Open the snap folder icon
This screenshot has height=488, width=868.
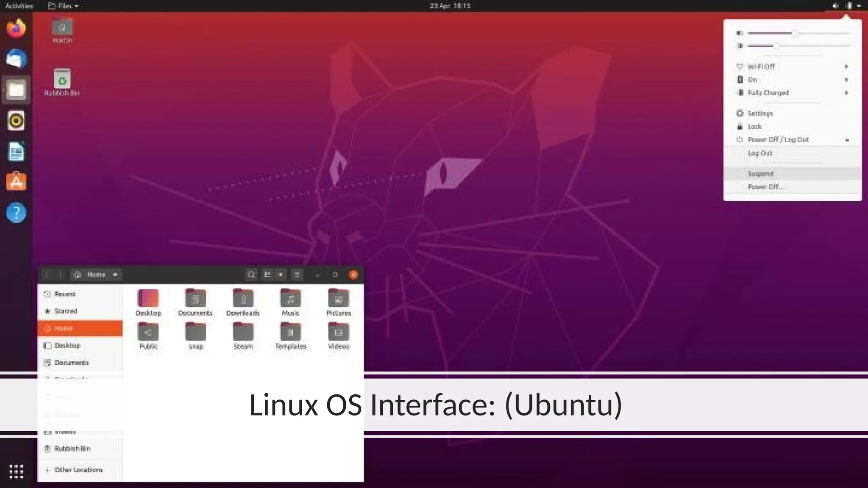196,336
